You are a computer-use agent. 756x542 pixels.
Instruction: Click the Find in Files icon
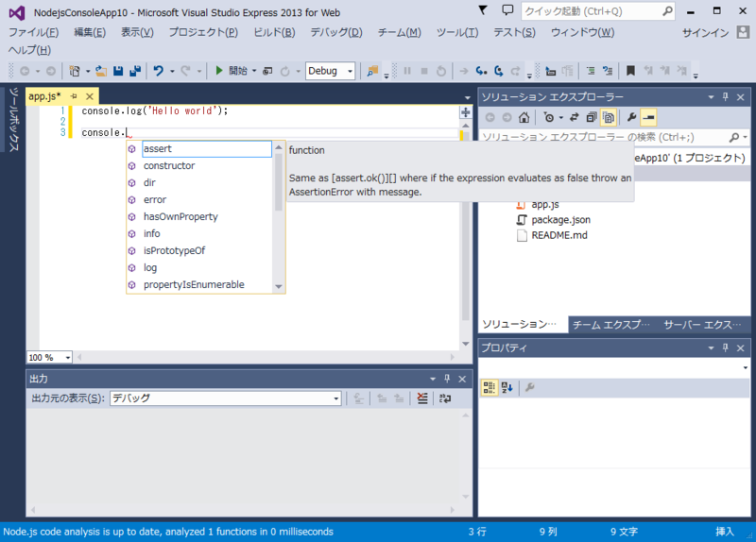(x=372, y=71)
